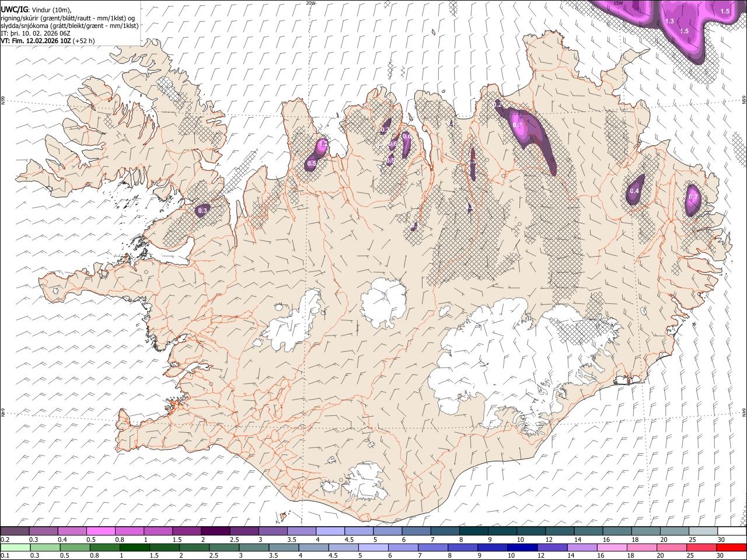Click the 4.5 label under the snow scale
The image size is (747, 560).
[x=349, y=540]
